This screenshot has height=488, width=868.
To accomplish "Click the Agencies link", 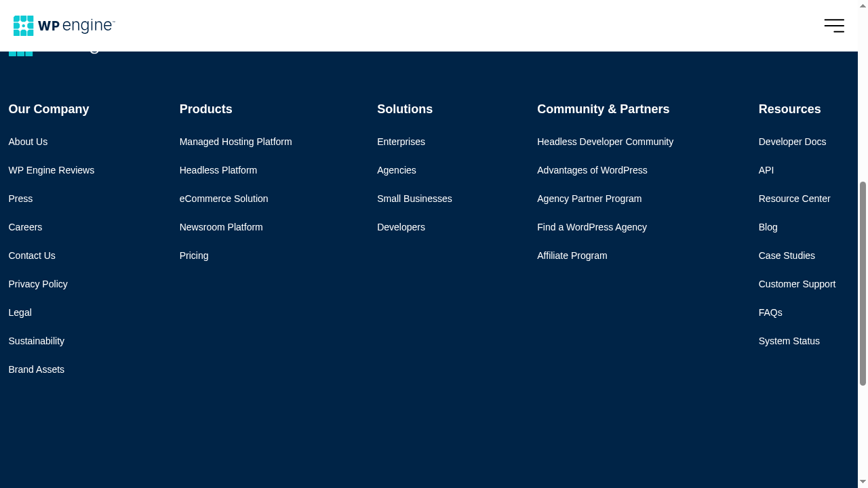I will click(x=397, y=170).
